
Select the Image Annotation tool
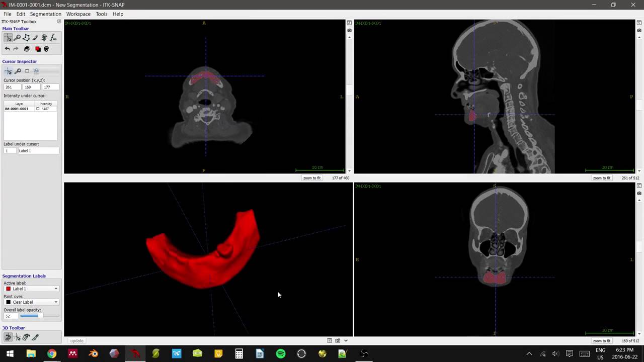click(x=53, y=38)
